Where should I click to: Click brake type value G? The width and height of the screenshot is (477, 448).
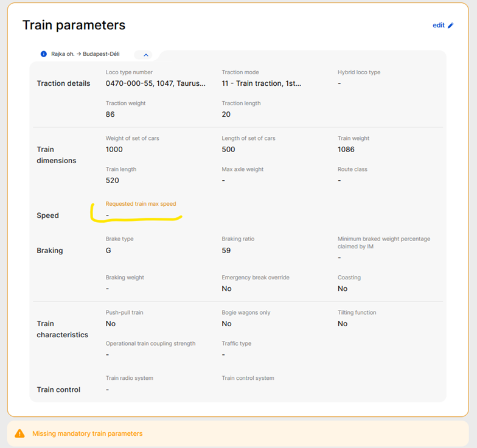(x=108, y=251)
